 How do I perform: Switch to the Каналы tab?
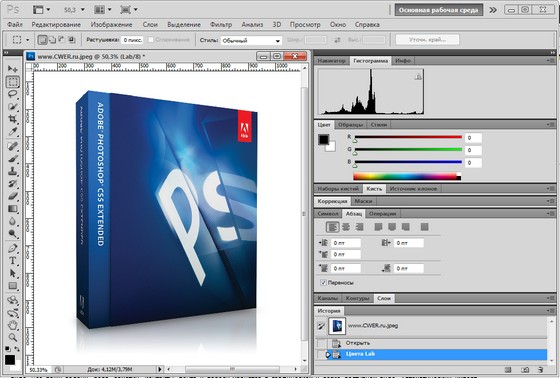point(328,298)
